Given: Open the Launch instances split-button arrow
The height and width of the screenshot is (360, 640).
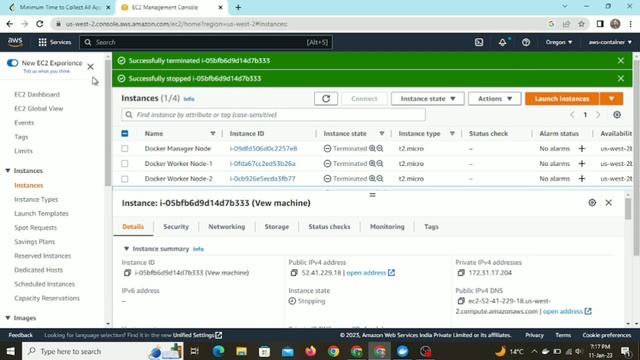Looking at the screenshot, I should point(611,99).
